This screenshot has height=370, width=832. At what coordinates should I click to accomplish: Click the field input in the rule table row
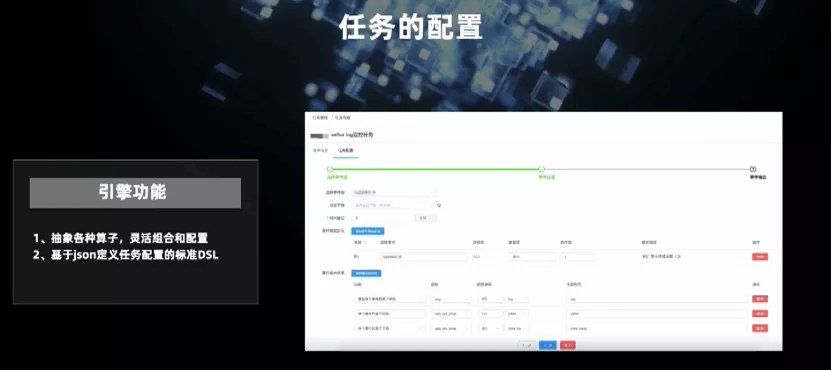[424, 257]
